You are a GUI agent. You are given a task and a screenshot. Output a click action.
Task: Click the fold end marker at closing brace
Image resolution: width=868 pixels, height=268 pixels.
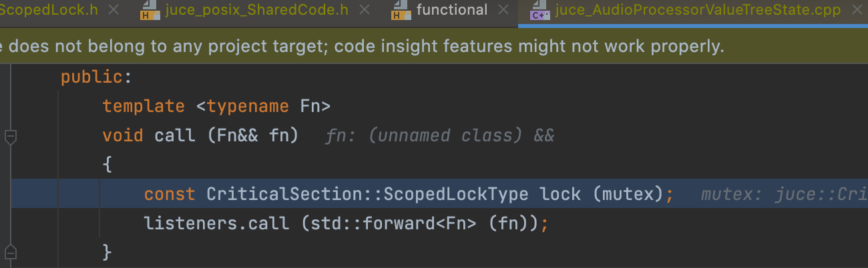coord(10,251)
